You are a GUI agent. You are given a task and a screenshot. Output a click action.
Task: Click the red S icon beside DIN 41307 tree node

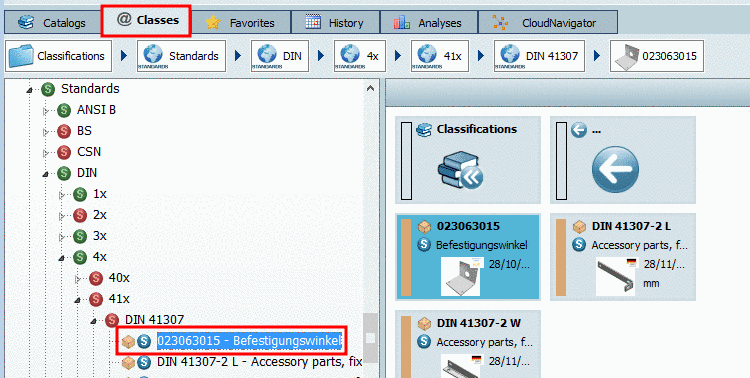pyautogui.click(x=112, y=320)
